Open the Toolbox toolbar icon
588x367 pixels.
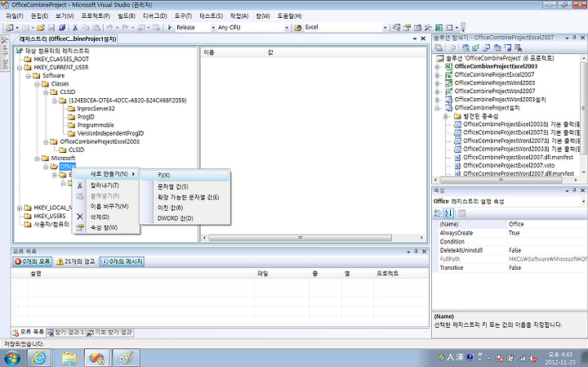(x=428, y=28)
